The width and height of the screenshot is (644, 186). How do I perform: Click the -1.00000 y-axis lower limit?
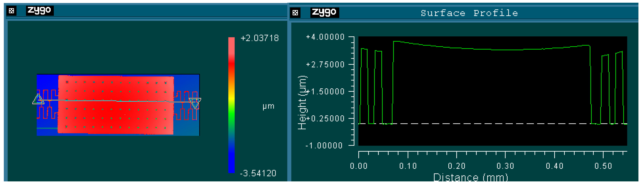coord(324,145)
